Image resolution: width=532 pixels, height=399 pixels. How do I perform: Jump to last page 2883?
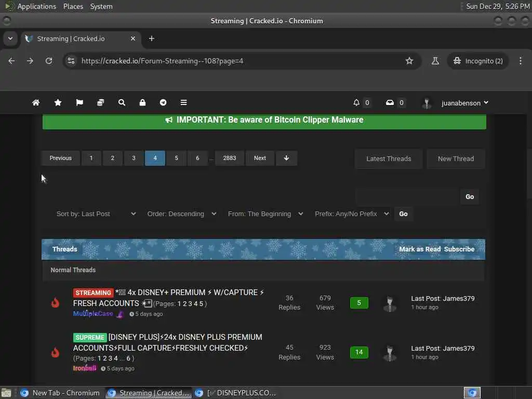[229, 158]
